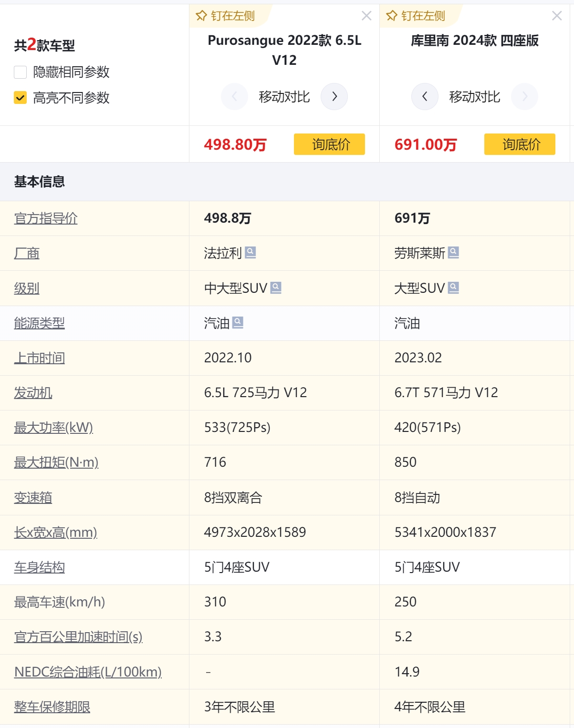Click the 14.9 fuel consumption value
574x728 pixels.
tap(407, 672)
